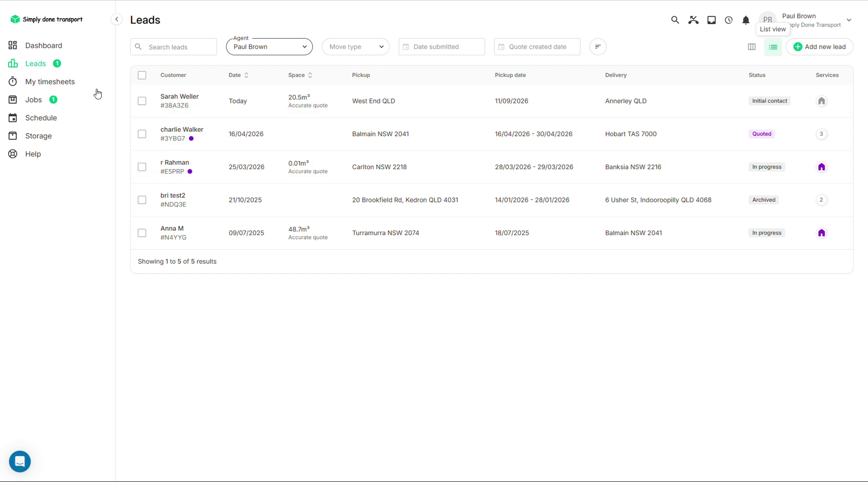Select the Sarah Weller row checkbox

(142, 101)
